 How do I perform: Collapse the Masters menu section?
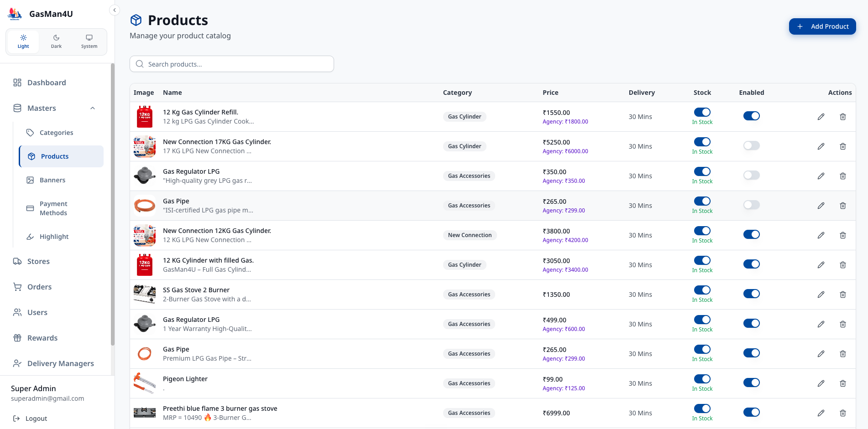pyautogui.click(x=56, y=108)
